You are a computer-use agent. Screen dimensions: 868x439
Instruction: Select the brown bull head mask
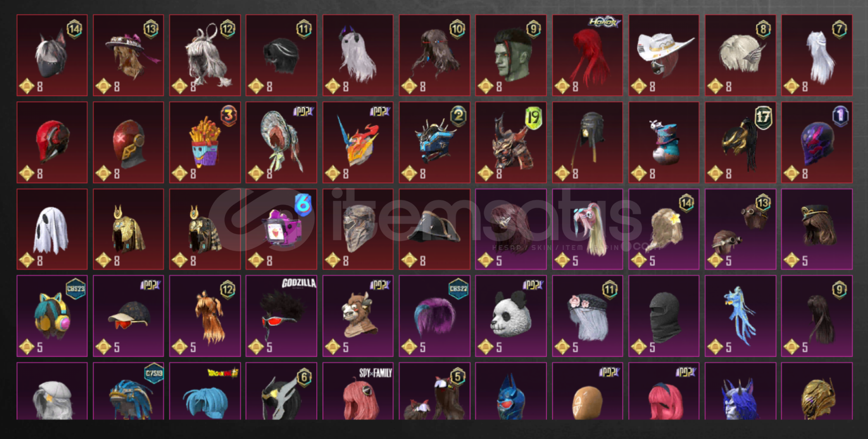click(358, 316)
